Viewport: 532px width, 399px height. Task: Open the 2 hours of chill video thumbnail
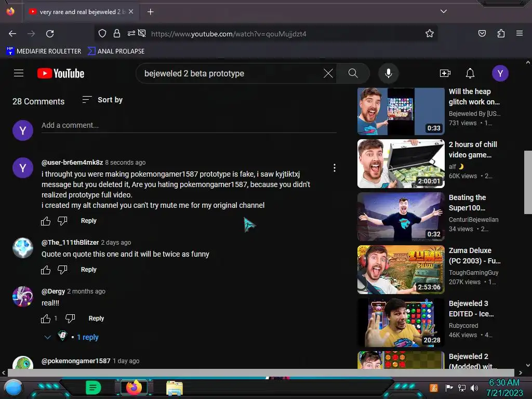[401, 164]
